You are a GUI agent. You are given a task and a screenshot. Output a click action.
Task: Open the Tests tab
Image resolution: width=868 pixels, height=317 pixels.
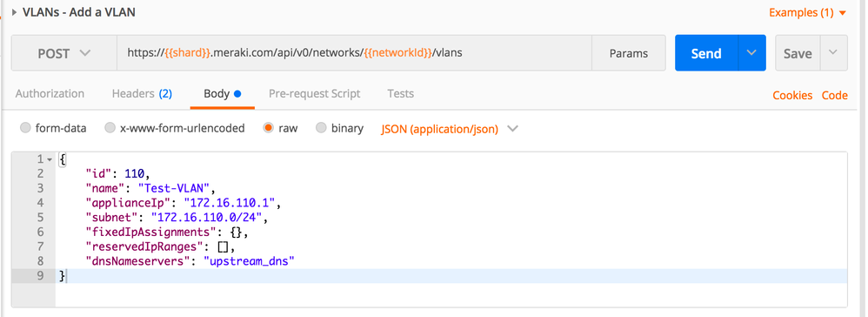[x=400, y=94]
